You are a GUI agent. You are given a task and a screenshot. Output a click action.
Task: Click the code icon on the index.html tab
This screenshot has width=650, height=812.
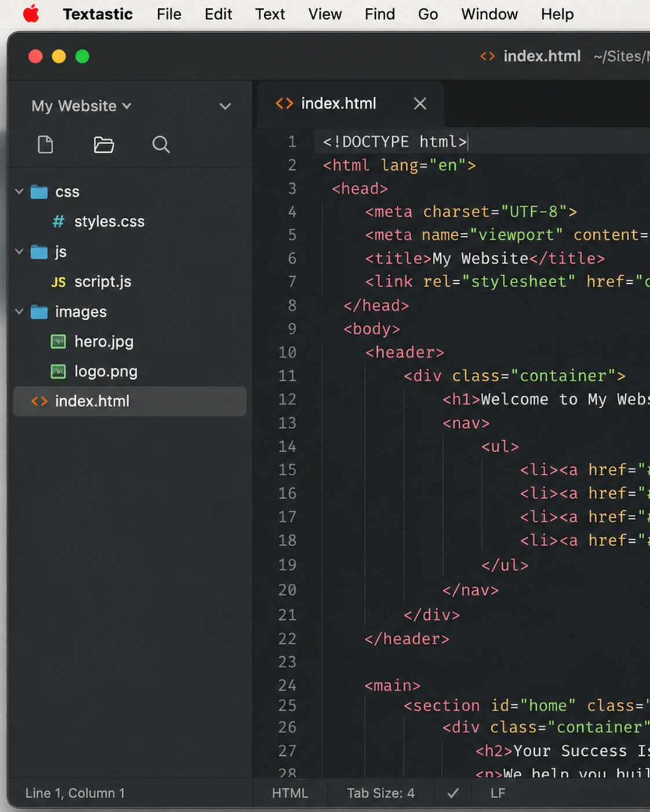coord(284,104)
